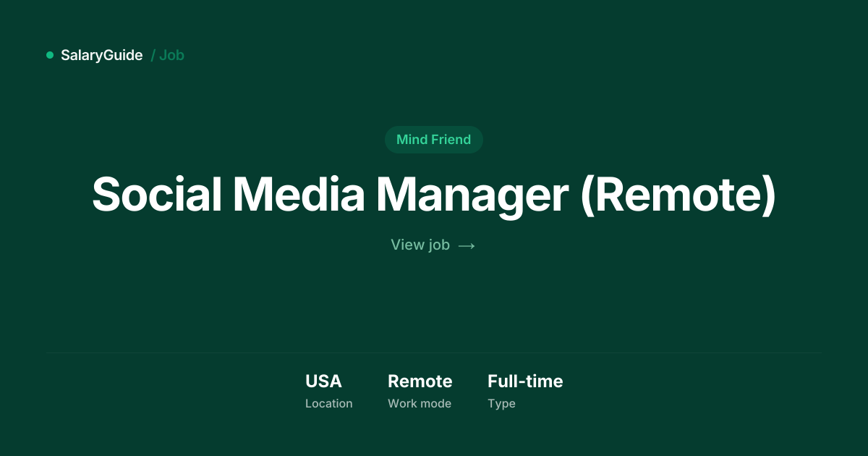Click the green dot logo beside SalaryGuide
Image resolution: width=868 pixels, height=456 pixels.
(50, 55)
